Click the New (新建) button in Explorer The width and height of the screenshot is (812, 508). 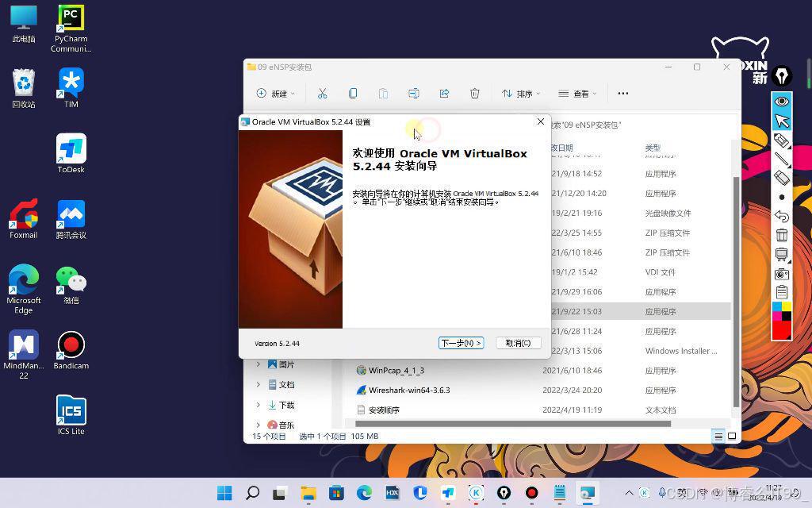[x=275, y=94]
